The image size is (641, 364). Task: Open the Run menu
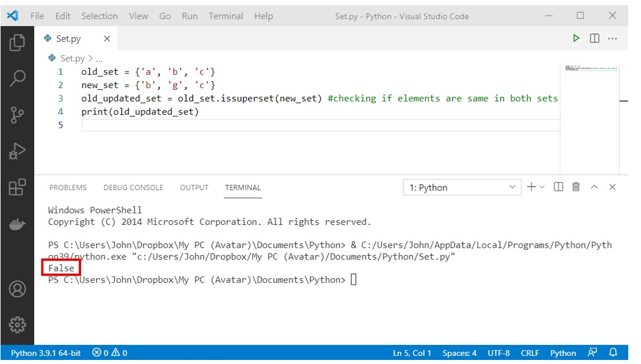pos(190,16)
